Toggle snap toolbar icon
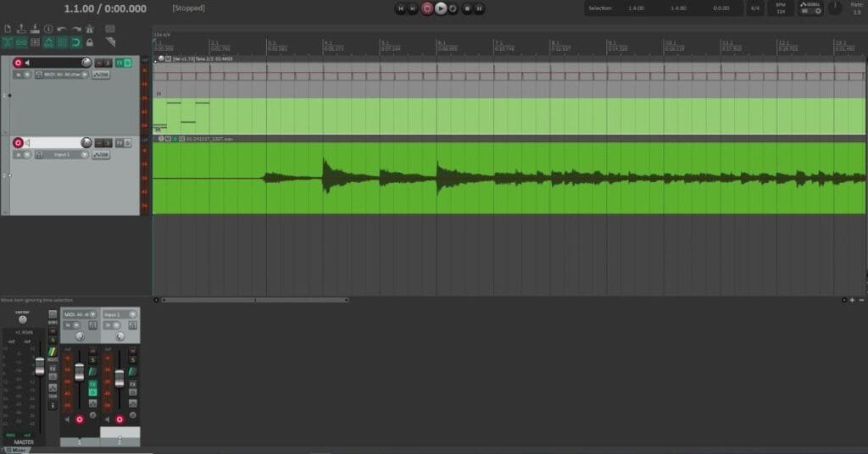The image size is (868, 454). [x=75, y=42]
